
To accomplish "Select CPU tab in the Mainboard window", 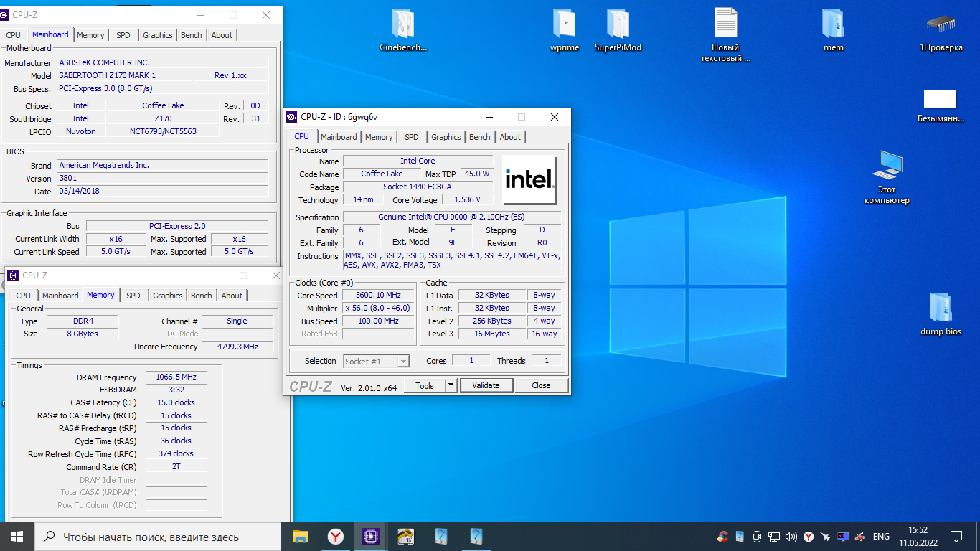I will (x=14, y=35).
